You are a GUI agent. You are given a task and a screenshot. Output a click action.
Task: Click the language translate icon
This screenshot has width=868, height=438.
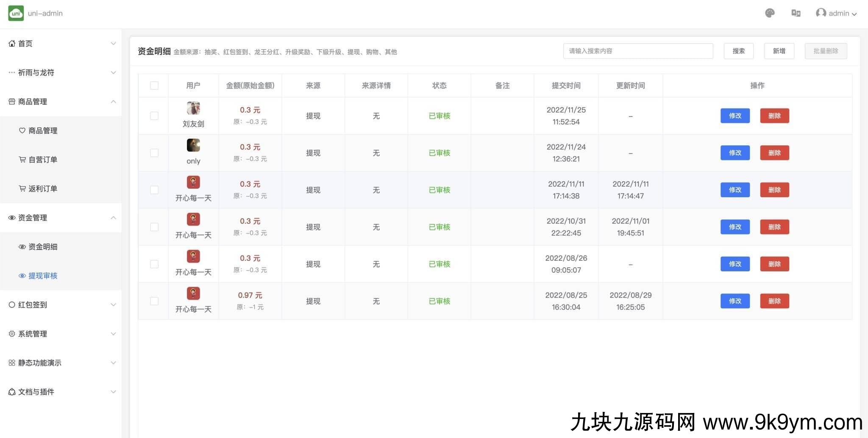[x=796, y=14]
